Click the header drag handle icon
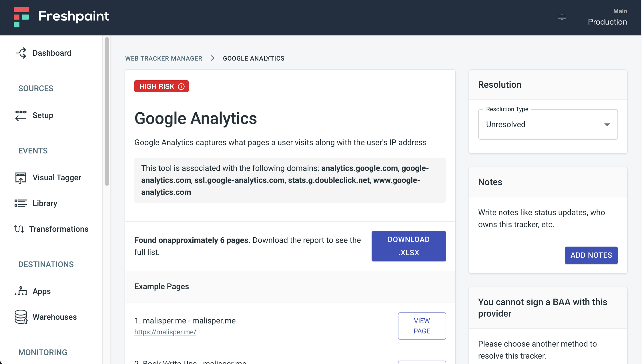This screenshot has height=364, width=642. point(562,17)
